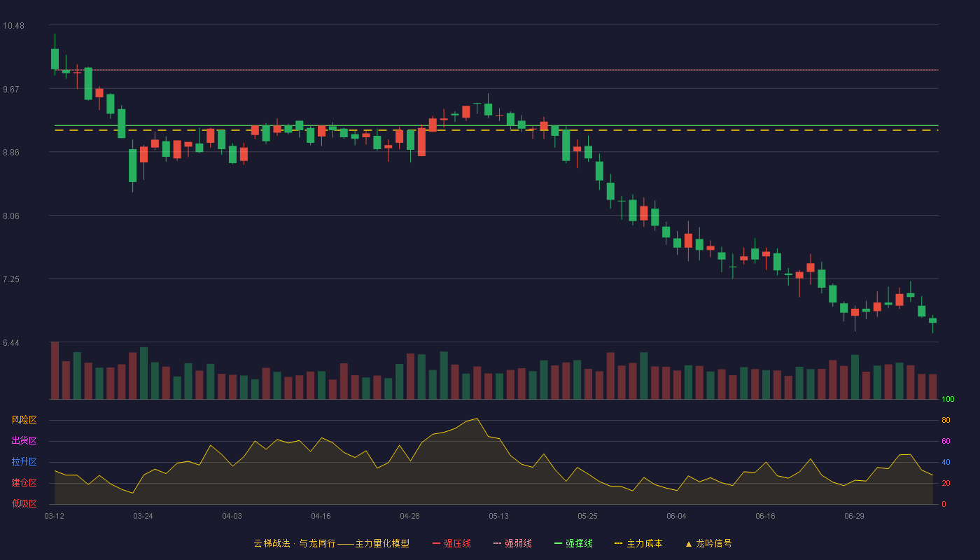
Task: Click the red 强压线 legend line marker
Action: click(436, 544)
